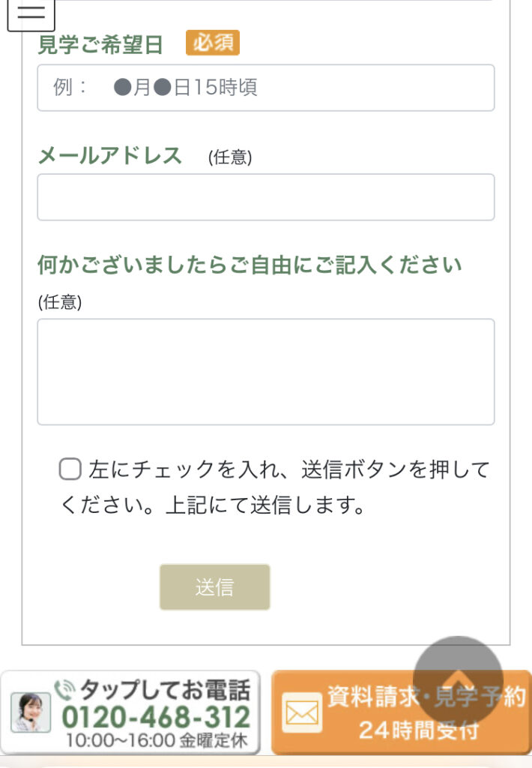The height and width of the screenshot is (768, 532).
Task: Click the operator photo thumbnail
Action: pos(31,712)
